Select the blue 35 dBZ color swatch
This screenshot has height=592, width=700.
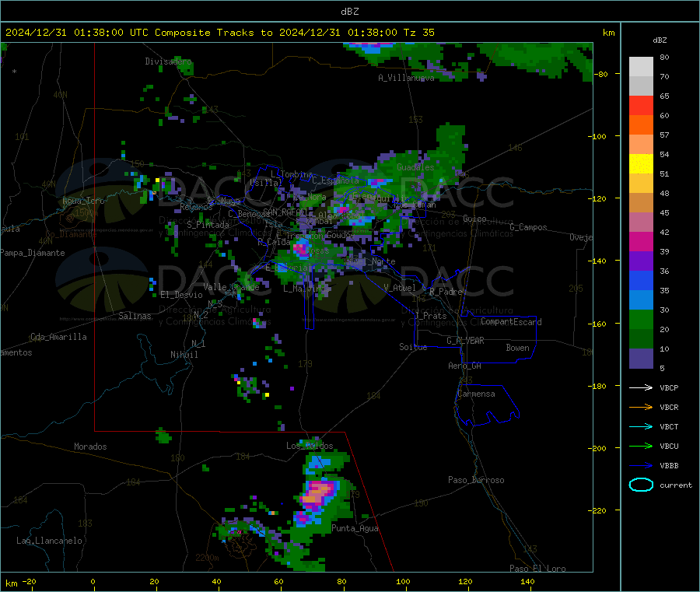641,280
